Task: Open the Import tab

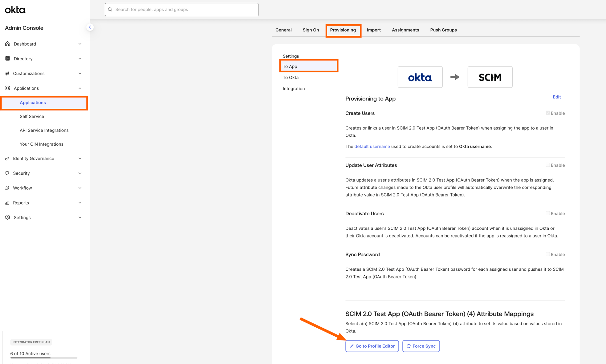Action: pos(374,30)
